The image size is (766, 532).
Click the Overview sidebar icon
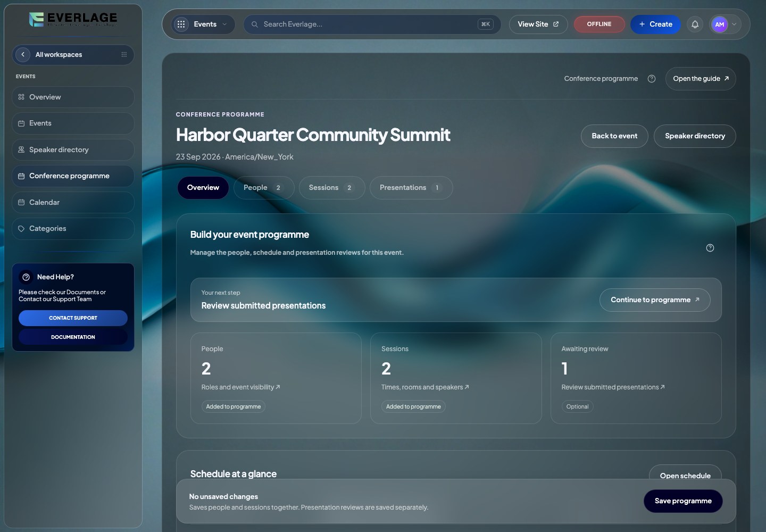point(21,97)
